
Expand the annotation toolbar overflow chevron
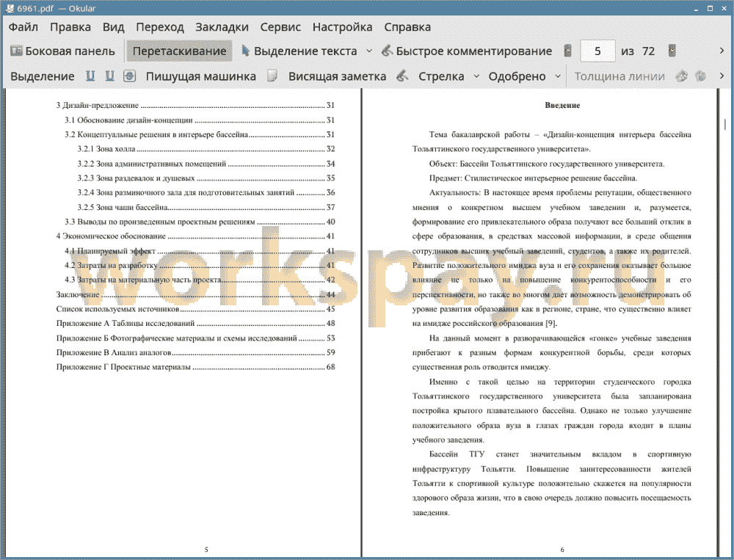click(x=722, y=76)
